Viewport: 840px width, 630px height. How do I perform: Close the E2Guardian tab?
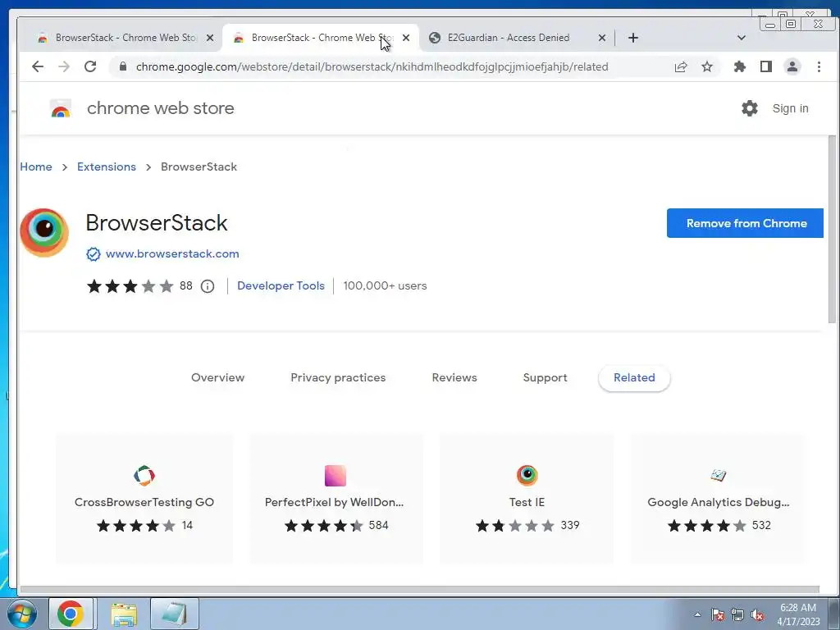click(x=602, y=38)
